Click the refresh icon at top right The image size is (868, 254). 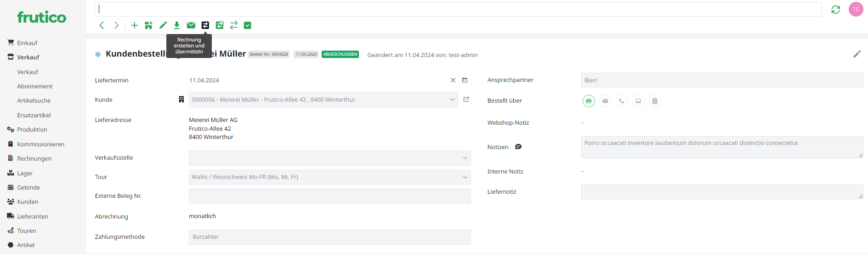835,9
